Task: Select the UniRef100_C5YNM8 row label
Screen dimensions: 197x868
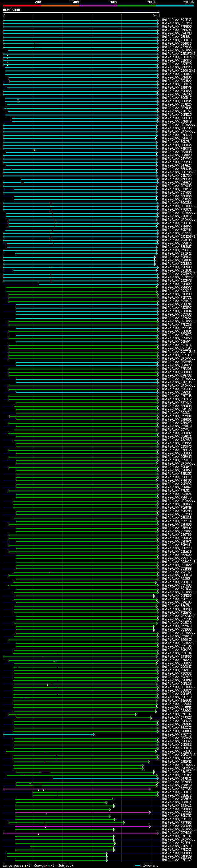Action: click(176, 108)
